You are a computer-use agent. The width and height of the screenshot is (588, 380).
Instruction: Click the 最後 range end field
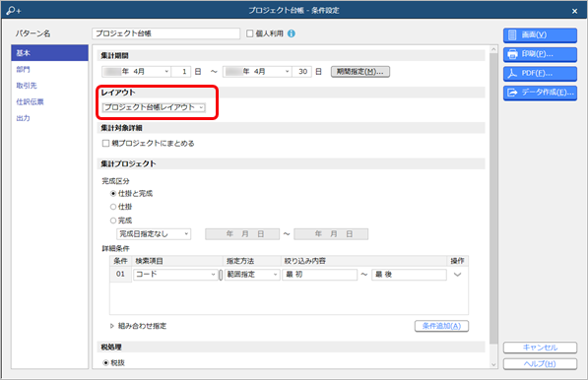409,275
